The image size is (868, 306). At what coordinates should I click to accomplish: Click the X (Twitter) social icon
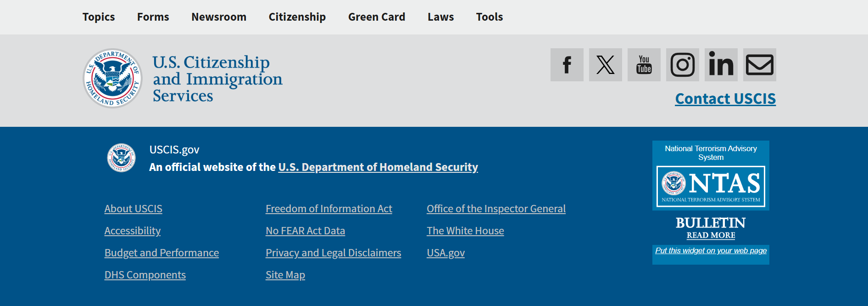point(605,65)
